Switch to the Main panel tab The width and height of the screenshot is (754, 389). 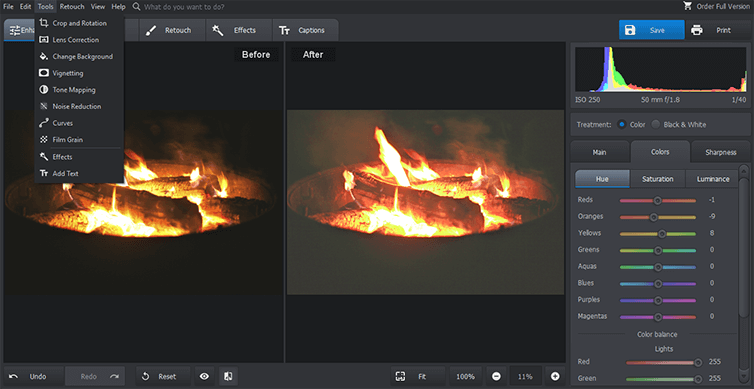(x=599, y=152)
